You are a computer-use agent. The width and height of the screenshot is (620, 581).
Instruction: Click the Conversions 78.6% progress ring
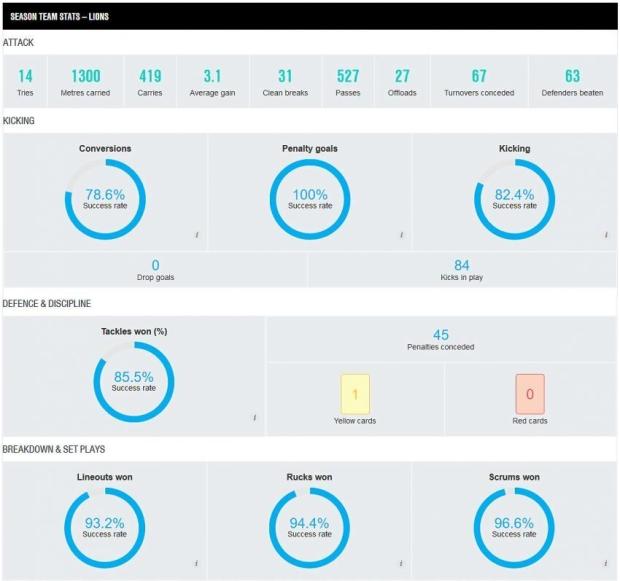point(105,199)
